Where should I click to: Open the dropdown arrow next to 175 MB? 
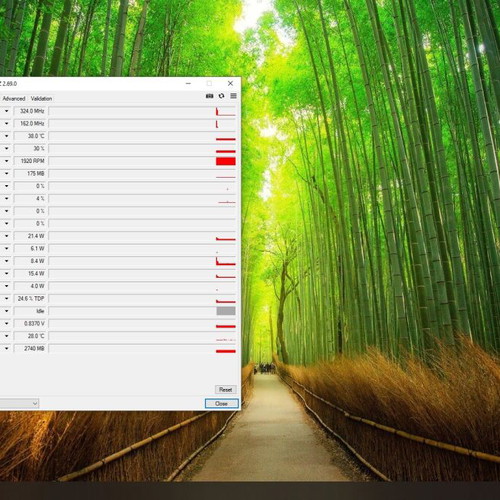[6, 173]
